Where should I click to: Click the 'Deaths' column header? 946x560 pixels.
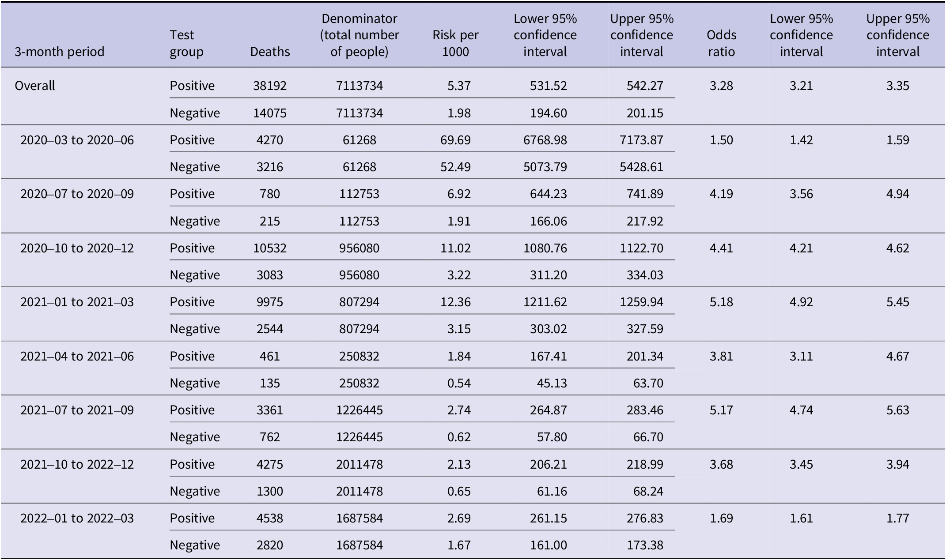pyautogui.click(x=270, y=52)
